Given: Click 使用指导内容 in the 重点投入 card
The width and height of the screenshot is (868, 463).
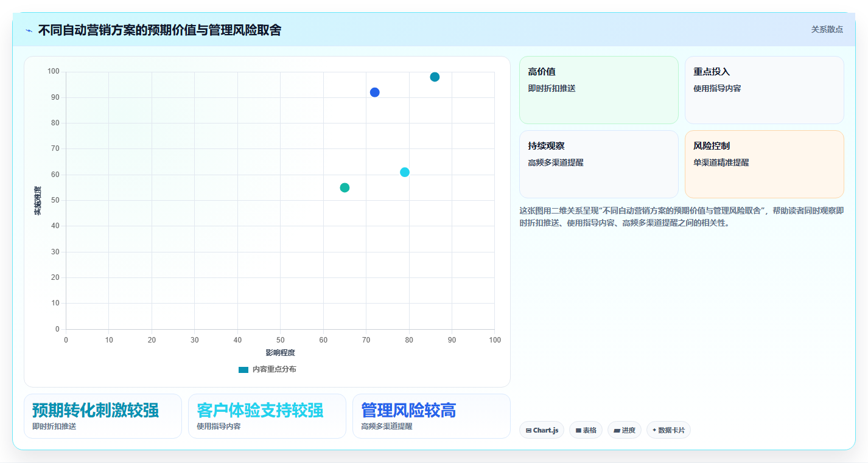Looking at the screenshot, I should point(717,88).
